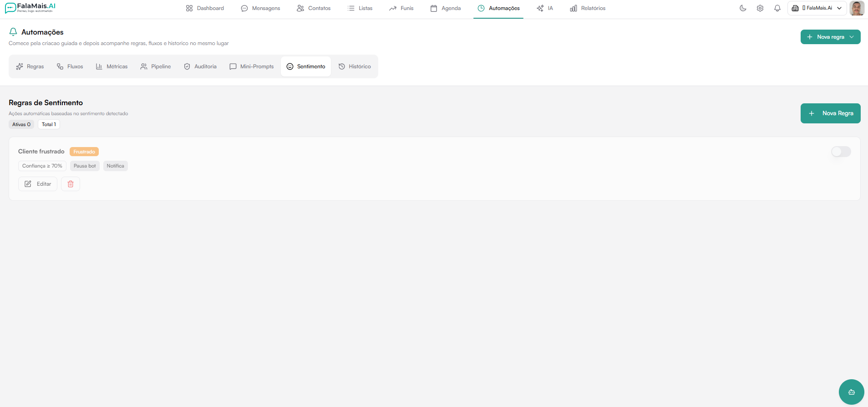Open the Métricas tab
868x407 pixels.
(x=112, y=66)
